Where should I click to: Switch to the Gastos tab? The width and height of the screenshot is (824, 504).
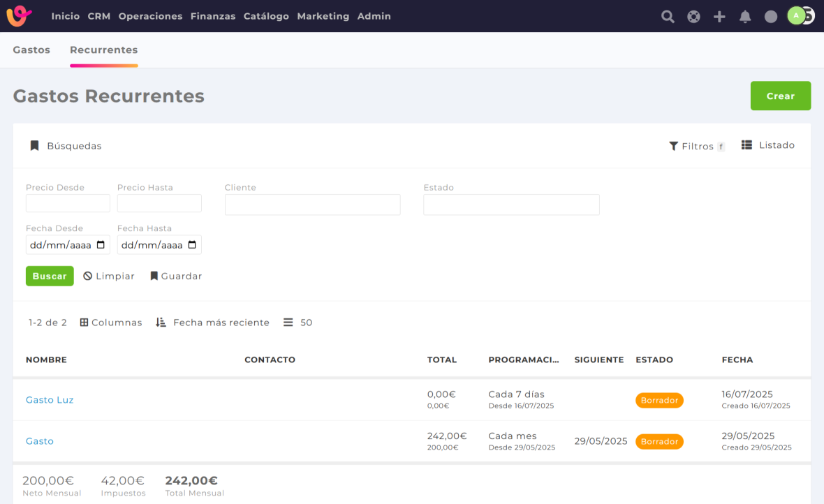[x=31, y=50]
